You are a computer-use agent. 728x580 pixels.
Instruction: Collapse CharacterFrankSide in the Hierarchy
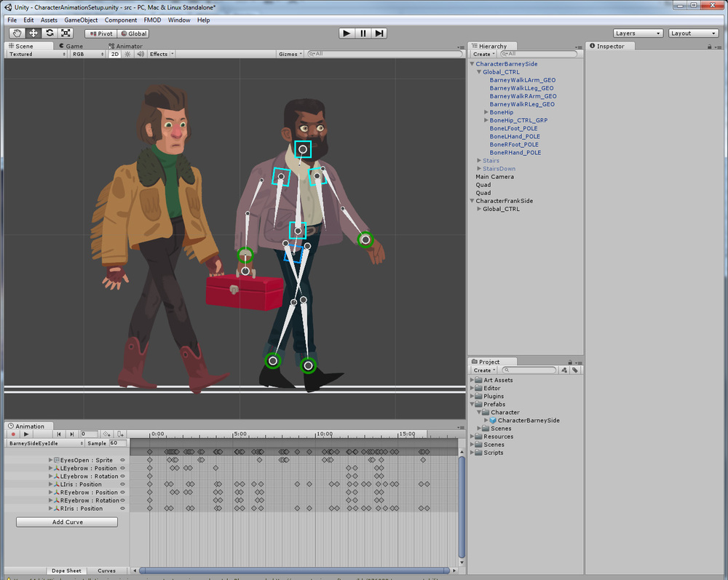(472, 201)
